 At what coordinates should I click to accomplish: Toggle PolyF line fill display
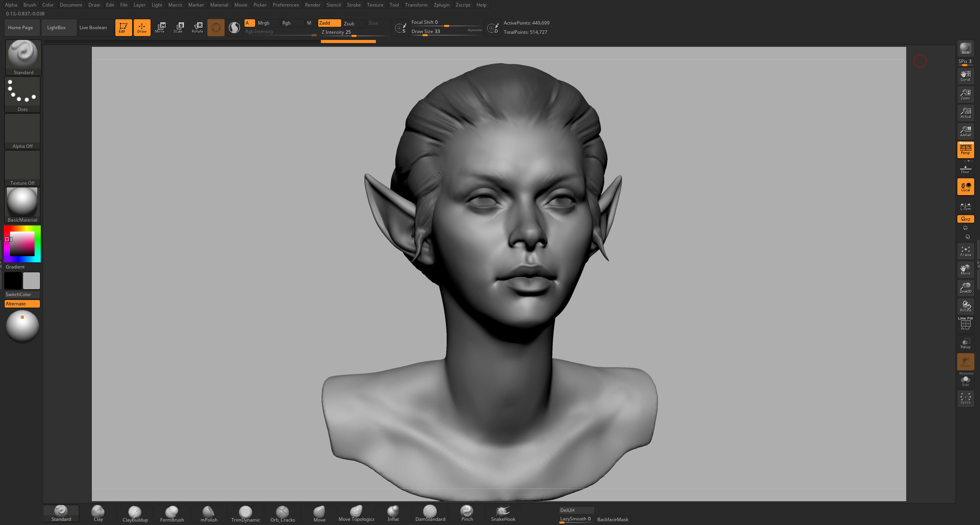click(x=965, y=325)
